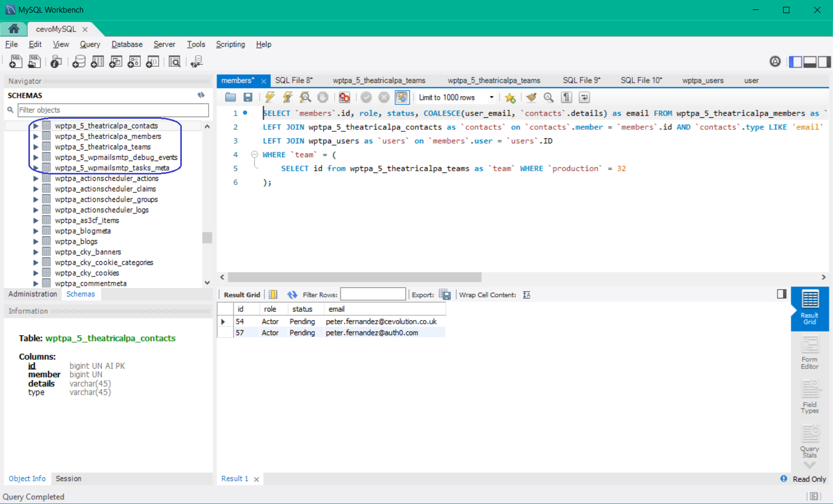This screenshot has width=833, height=504.
Task: Execute statement under cursor icon
Action: click(287, 97)
